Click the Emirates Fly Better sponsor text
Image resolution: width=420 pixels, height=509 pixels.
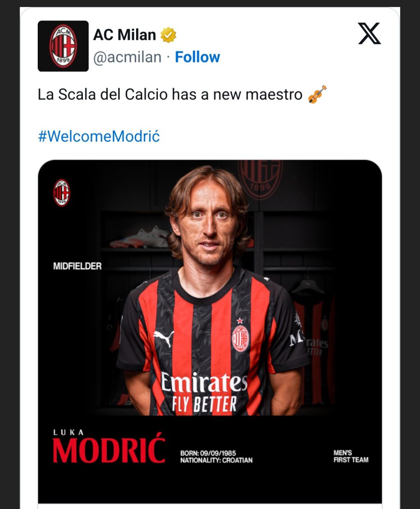(204, 392)
